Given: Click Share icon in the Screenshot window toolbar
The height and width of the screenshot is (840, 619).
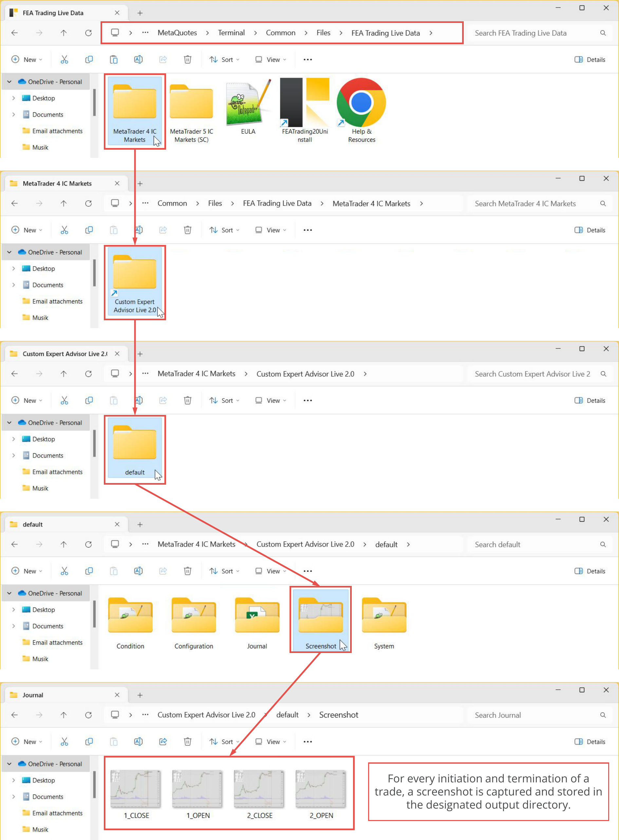Looking at the screenshot, I should (x=163, y=742).
